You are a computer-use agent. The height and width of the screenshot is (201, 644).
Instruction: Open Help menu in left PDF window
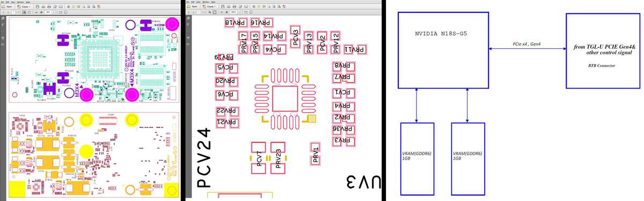(x=28, y=2)
